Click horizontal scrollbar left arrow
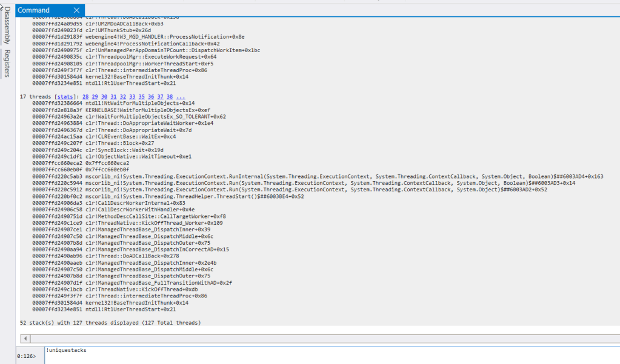The image size is (620, 364). click(25, 338)
